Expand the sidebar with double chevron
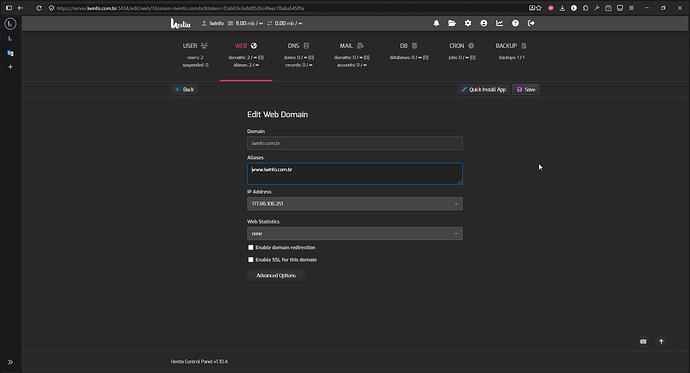 (10, 362)
